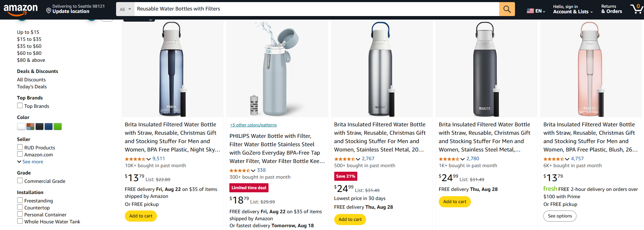Open the +5 other colors/patterns link
644x230 pixels.
point(253,125)
